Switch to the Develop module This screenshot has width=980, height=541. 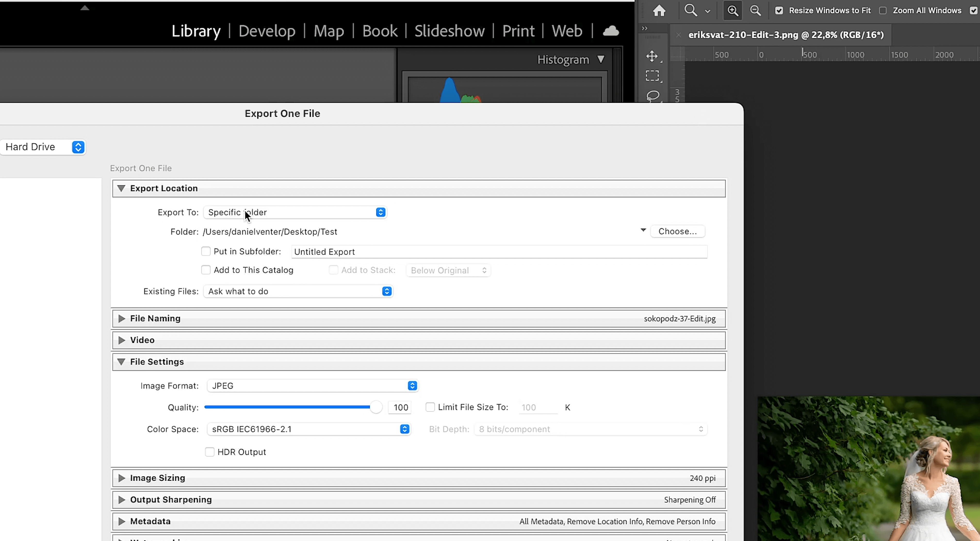pyautogui.click(x=267, y=31)
